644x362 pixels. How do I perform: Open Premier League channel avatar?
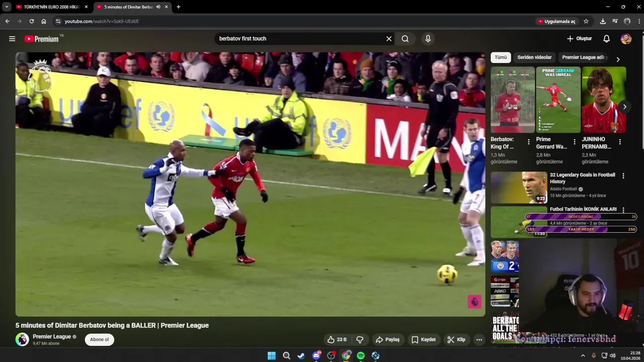[x=22, y=339]
